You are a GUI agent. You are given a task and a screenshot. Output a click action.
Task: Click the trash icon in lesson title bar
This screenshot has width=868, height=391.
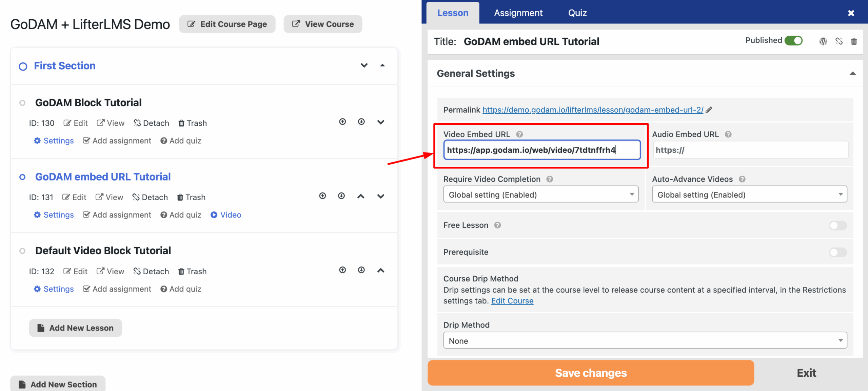click(854, 41)
